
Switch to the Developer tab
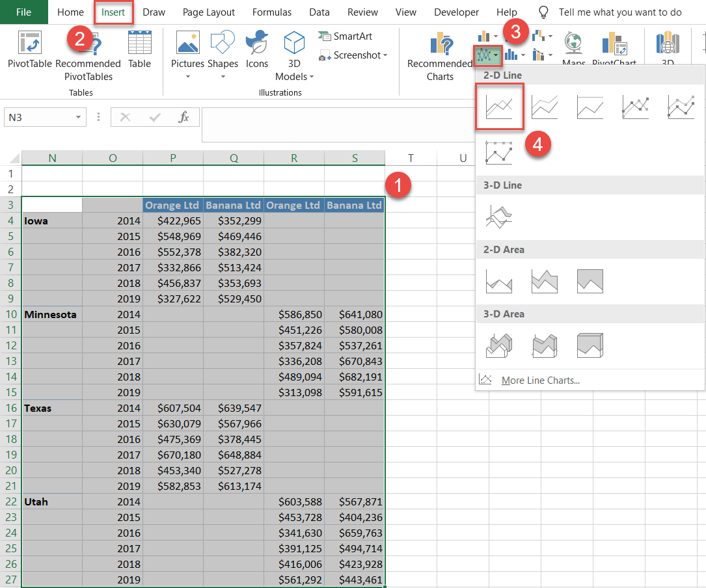(x=456, y=12)
